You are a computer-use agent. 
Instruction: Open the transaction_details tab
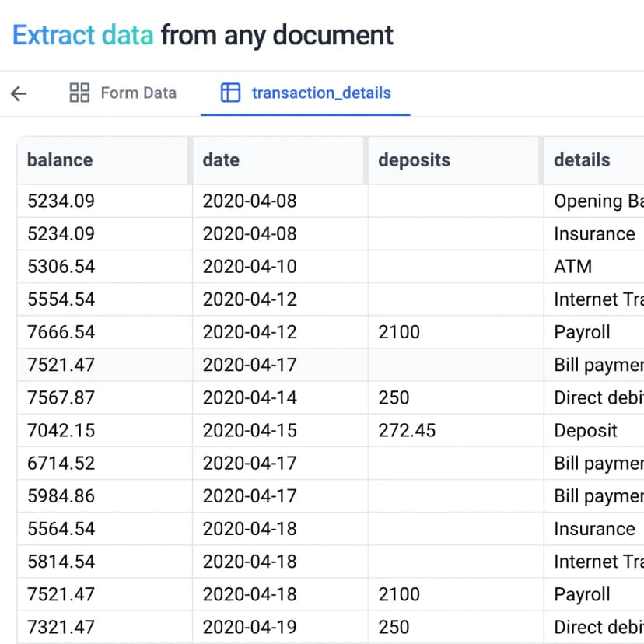[x=306, y=93]
